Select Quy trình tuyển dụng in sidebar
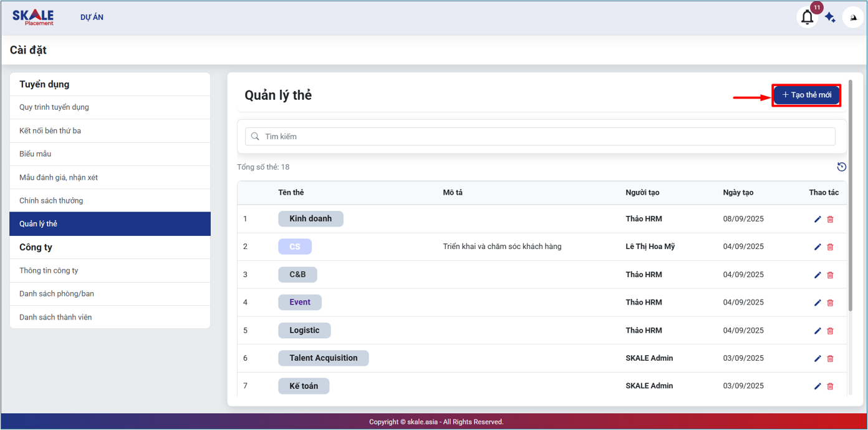 tap(54, 107)
